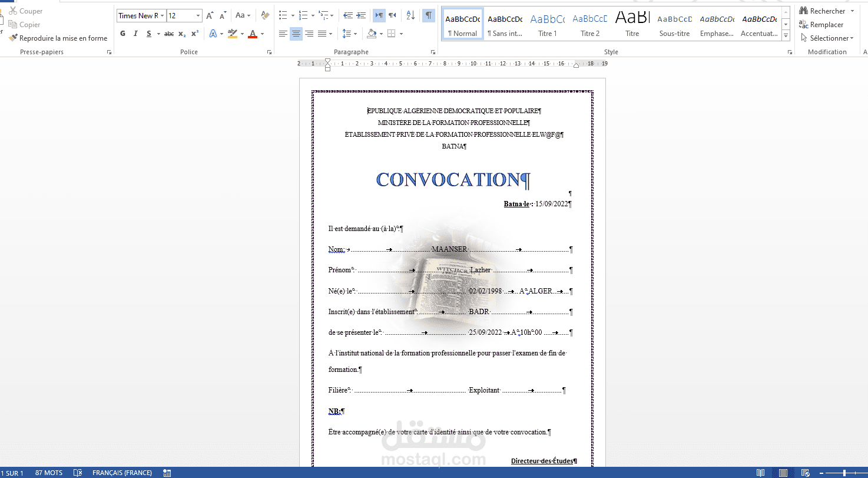Apply strikethrough abc formatting
This screenshot has height=478, width=868.
169,34
